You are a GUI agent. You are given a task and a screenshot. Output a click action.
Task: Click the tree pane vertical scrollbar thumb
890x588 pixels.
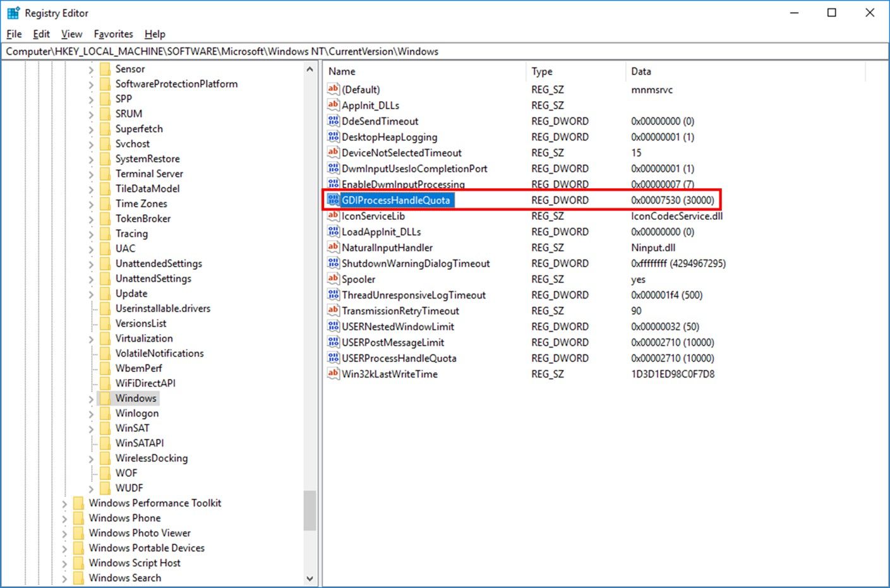coord(310,511)
